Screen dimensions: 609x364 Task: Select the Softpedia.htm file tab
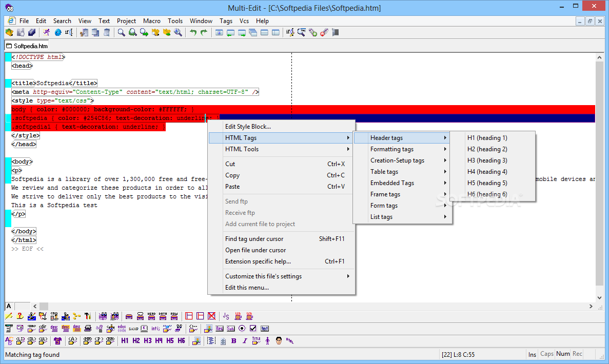[x=27, y=46]
